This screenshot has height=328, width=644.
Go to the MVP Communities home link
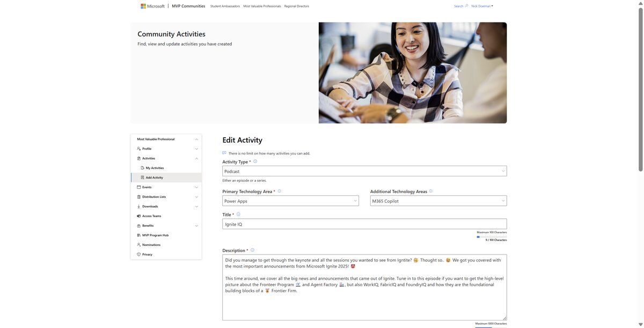[188, 6]
